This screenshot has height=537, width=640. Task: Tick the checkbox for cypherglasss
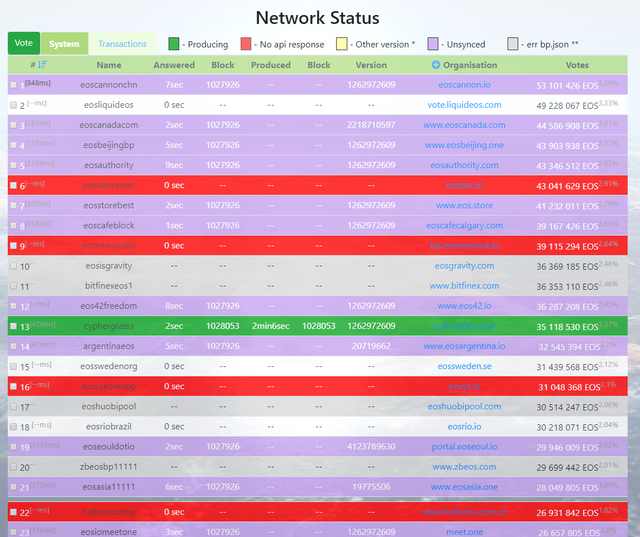(13, 326)
